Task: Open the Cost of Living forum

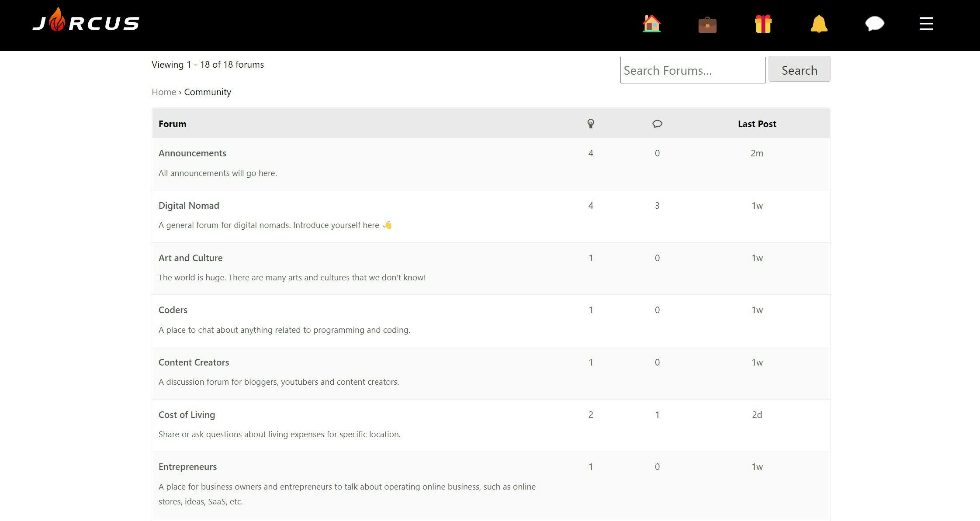Action: click(187, 415)
